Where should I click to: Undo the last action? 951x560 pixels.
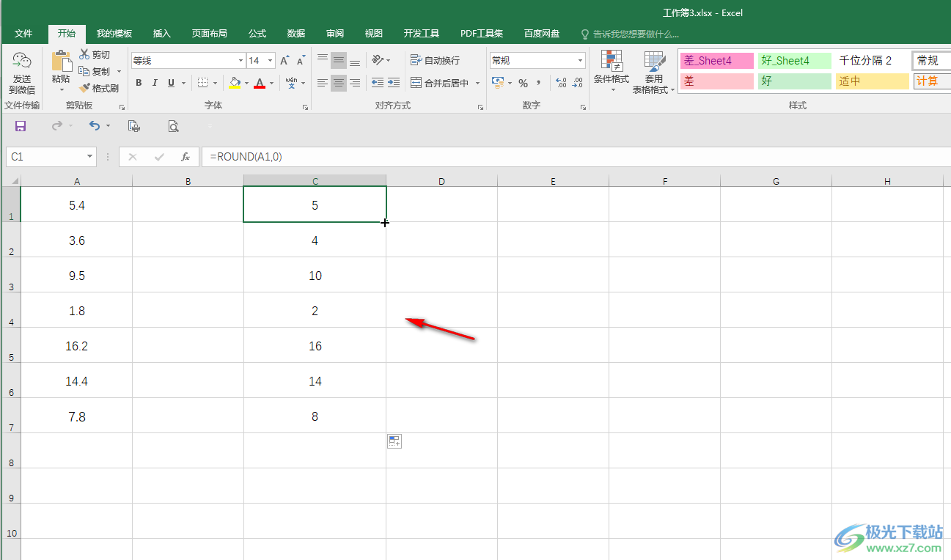95,126
